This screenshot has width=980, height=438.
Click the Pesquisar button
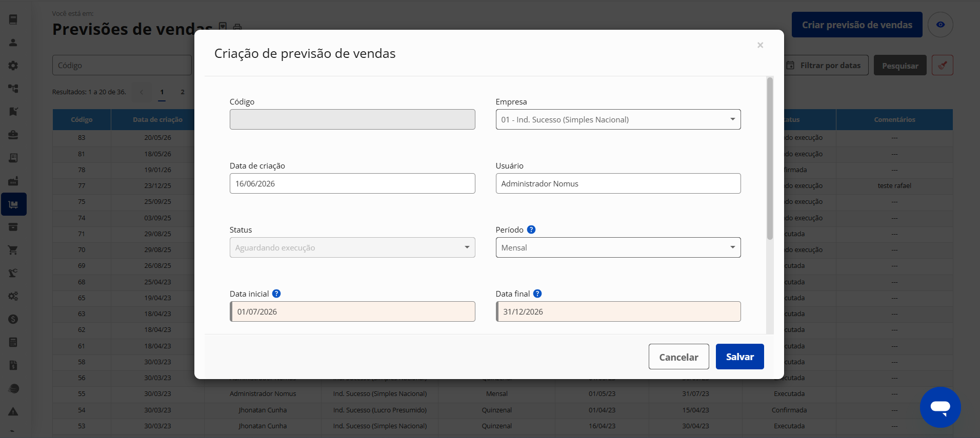coord(900,65)
